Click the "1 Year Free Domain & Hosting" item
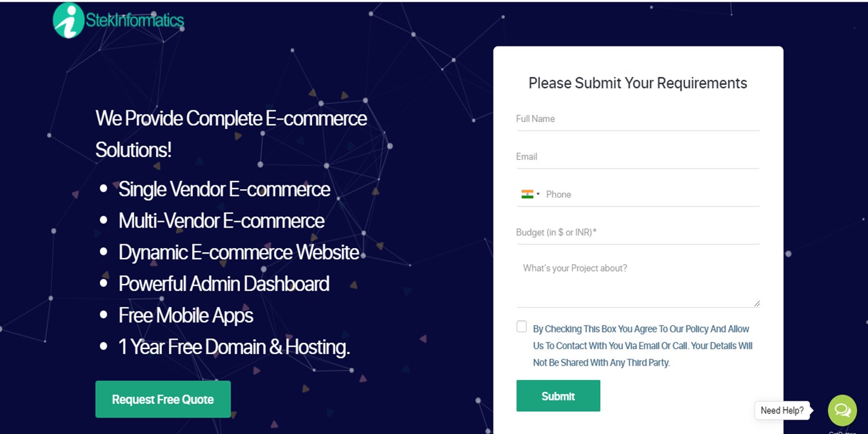Image resolution: width=868 pixels, height=434 pixels. point(234,347)
